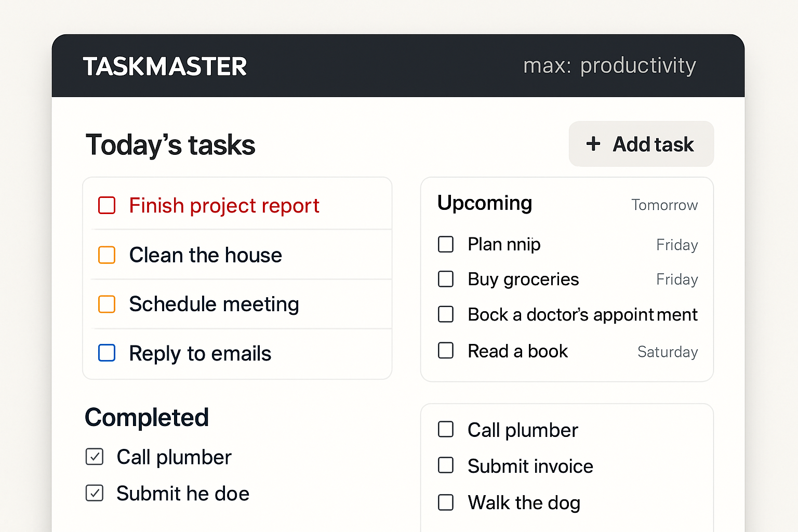Select the Tomorrow label in Upcoming
Image resolution: width=798 pixels, height=532 pixels.
tap(664, 205)
